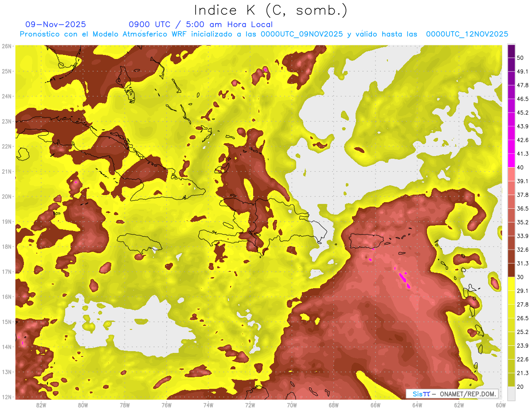This screenshot has height=411, width=532.
Task: Click the 66W longitude label
Action: click(x=375, y=405)
